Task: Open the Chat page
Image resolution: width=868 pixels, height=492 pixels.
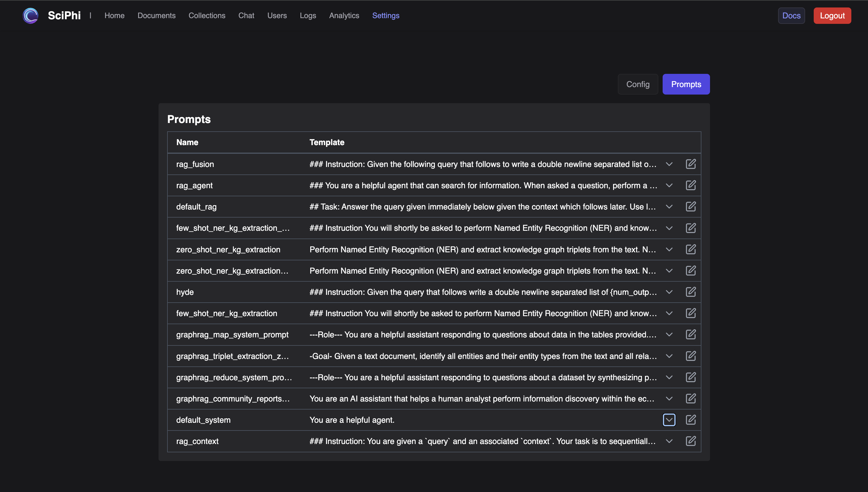Action: point(246,16)
